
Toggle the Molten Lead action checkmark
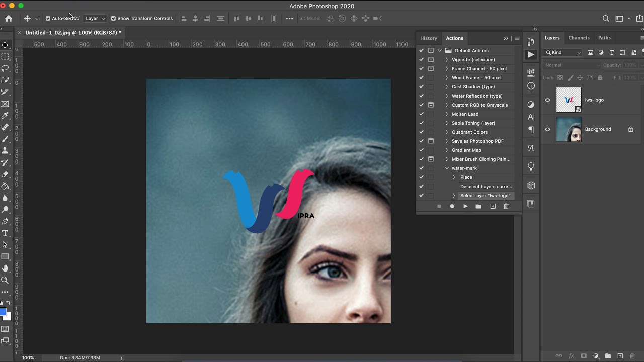tap(422, 114)
